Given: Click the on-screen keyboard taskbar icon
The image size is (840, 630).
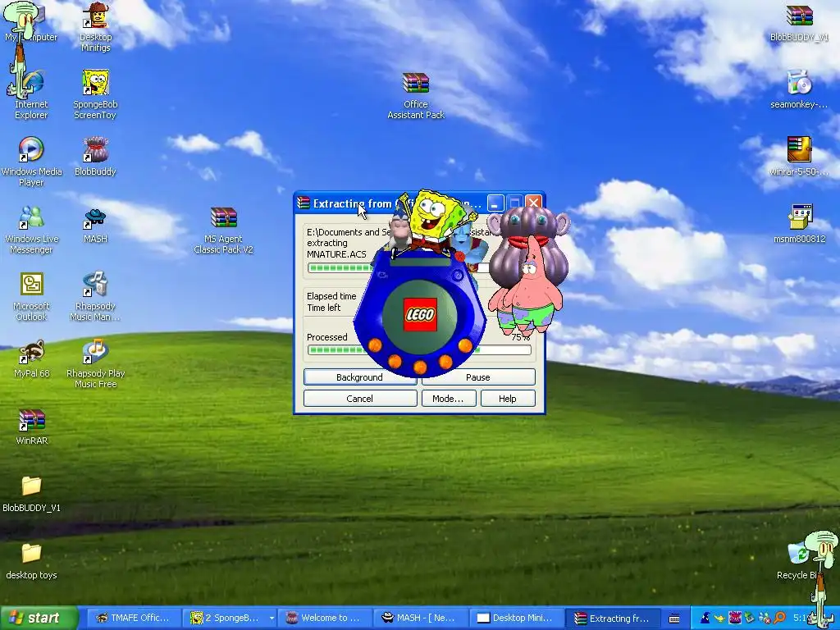Looking at the screenshot, I should point(674,619).
